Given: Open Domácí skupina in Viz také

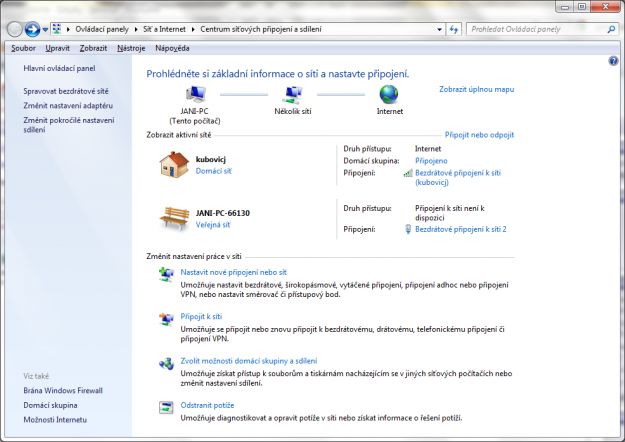Looking at the screenshot, I should (x=50, y=405).
